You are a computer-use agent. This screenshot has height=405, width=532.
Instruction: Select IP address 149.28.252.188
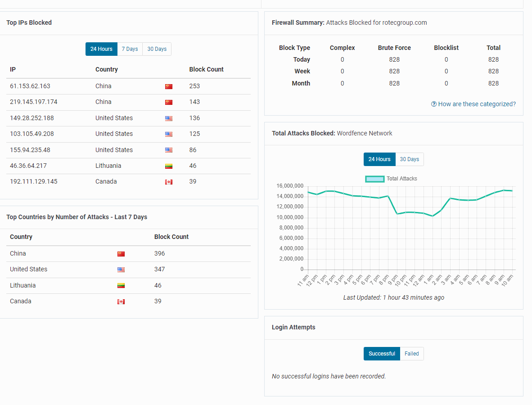pyautogui.click(x=32, y=118)
